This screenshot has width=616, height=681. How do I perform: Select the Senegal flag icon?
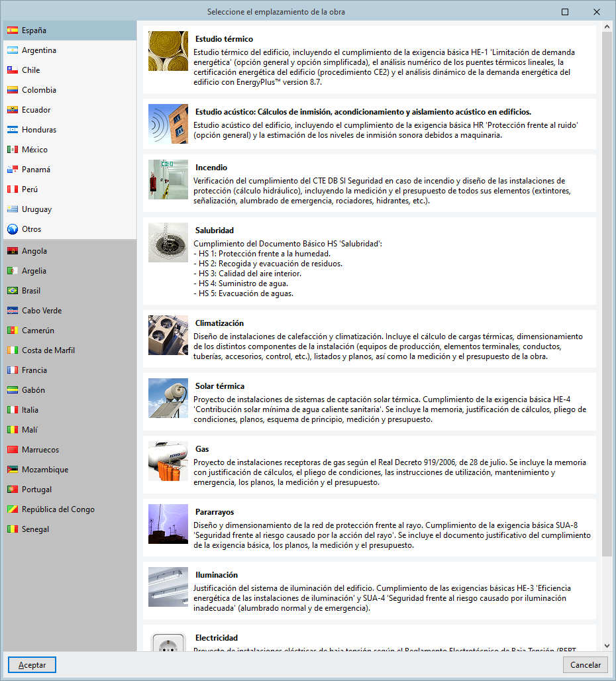coord(13,529)
